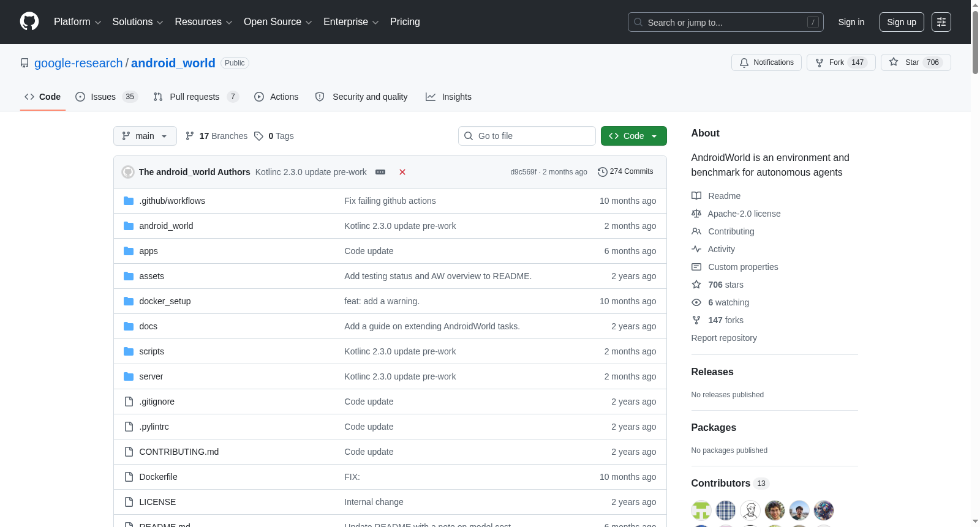This screenshot has width=980, height=527.
Task: Click the LICENSE file icon
Action: (129, 502)
